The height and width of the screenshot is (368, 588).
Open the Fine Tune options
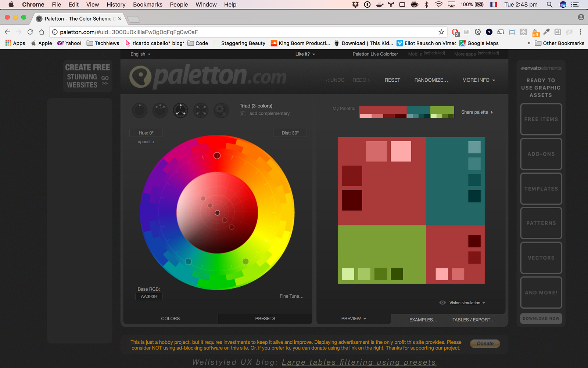click(x=291, y=296)
